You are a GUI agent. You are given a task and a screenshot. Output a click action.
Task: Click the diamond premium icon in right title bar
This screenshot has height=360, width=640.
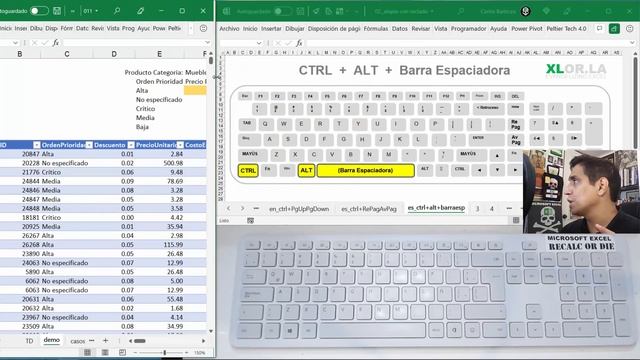point(546,11)
